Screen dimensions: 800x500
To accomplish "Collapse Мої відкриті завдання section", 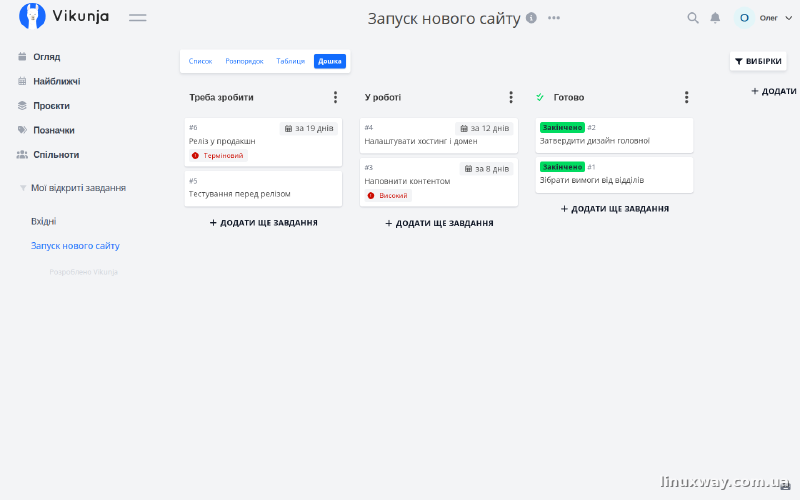I will click(22, 188).
